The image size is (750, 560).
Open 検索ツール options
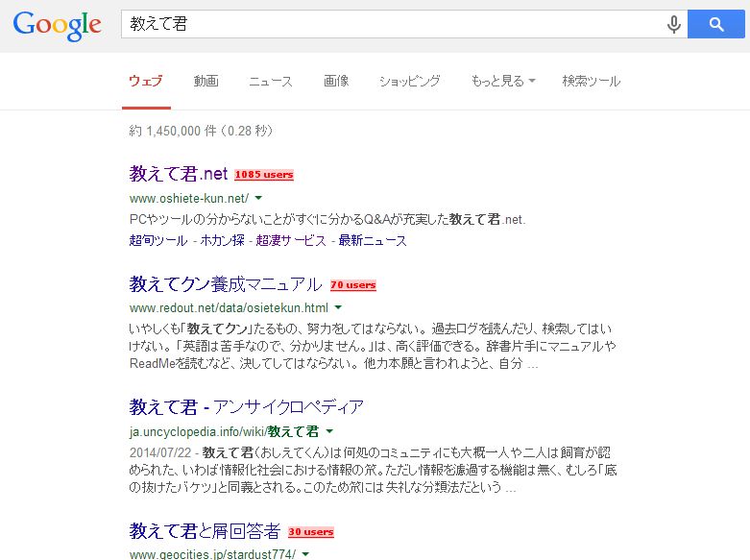coord(592,81)
